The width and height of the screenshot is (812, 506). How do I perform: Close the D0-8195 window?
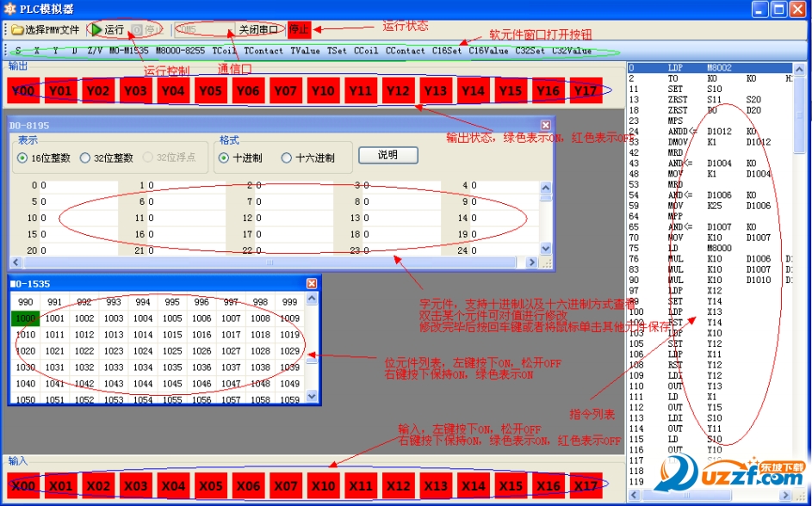545,125
